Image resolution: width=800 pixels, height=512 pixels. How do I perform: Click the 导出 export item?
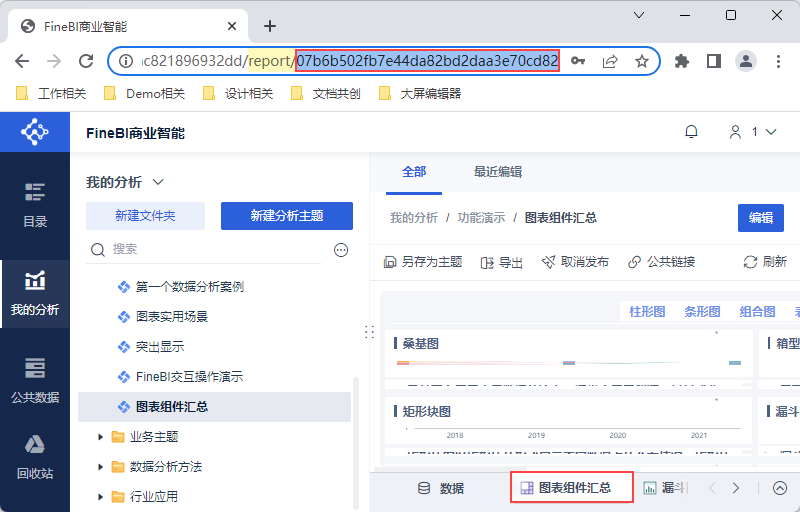(502, 262)
